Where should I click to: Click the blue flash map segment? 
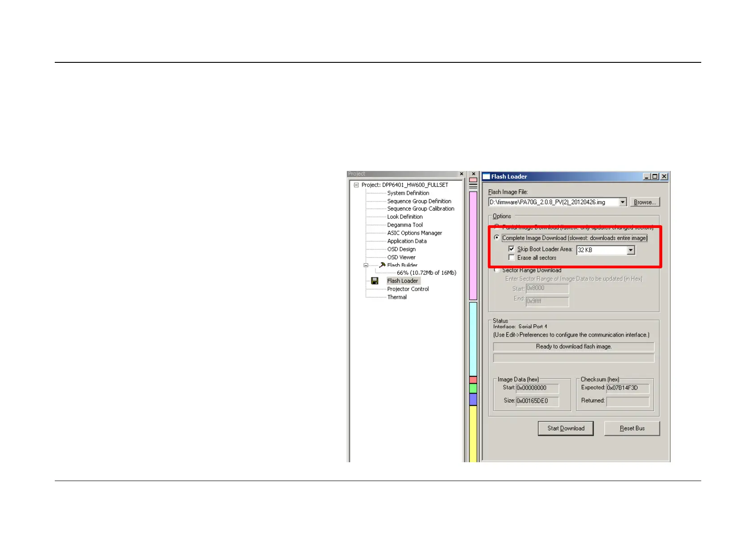click(473, 399)
